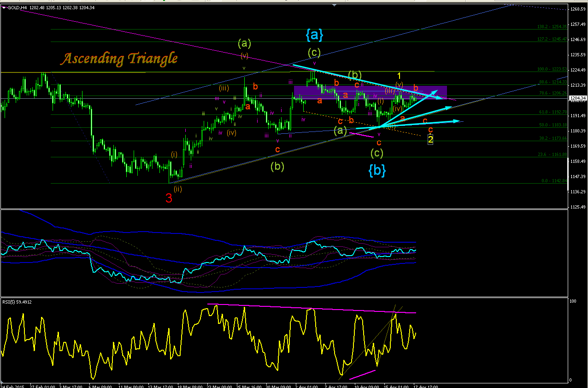588x388 pixels.
Task: Click the 61.8 - 1192.70 Fibonacci label
Action: [553, 112]
